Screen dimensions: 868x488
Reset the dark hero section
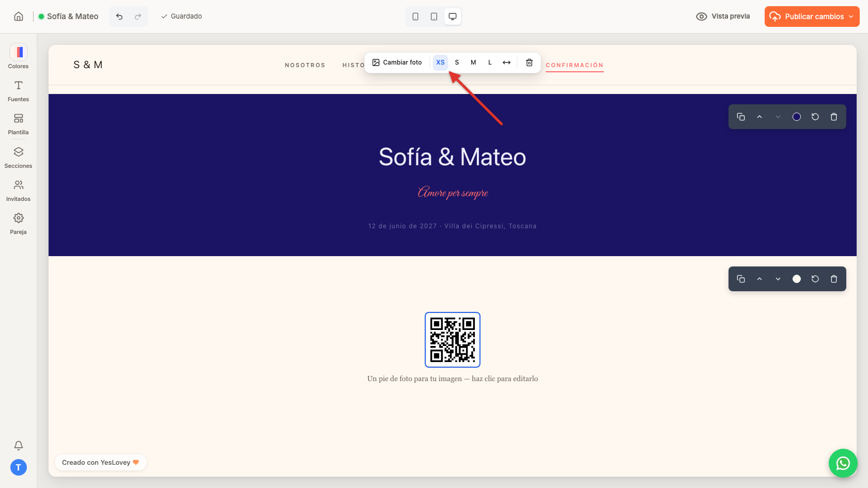[x=815, y=117]
